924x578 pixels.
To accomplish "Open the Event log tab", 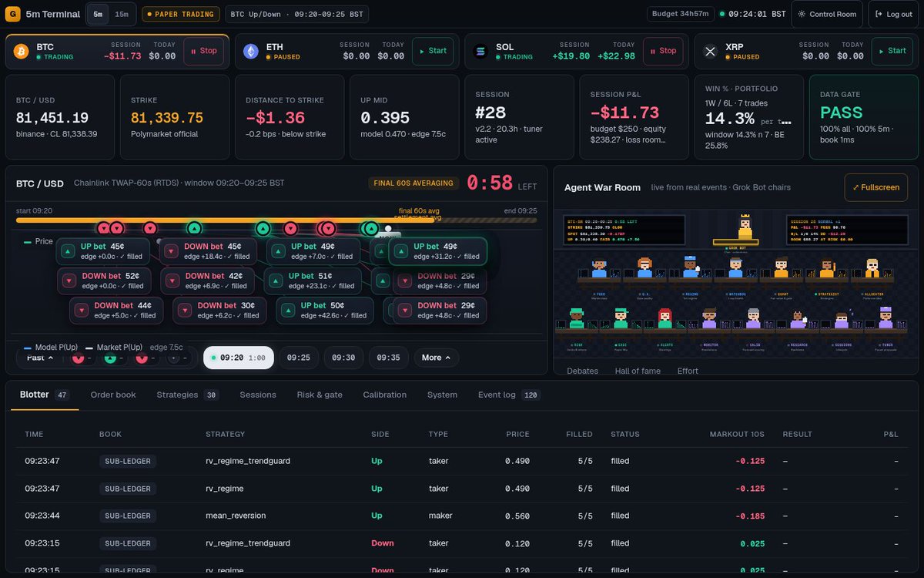I will pyautogui.click(x=511, y=395).
